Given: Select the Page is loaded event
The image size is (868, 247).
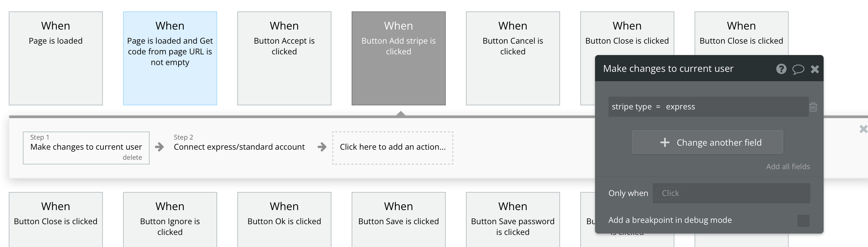Looking at the screenshot, I should coord(55,58).
